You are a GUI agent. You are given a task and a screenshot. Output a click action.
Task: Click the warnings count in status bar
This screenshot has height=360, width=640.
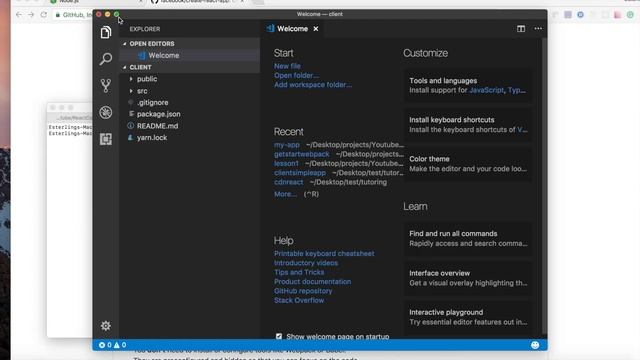pos(120,345)
